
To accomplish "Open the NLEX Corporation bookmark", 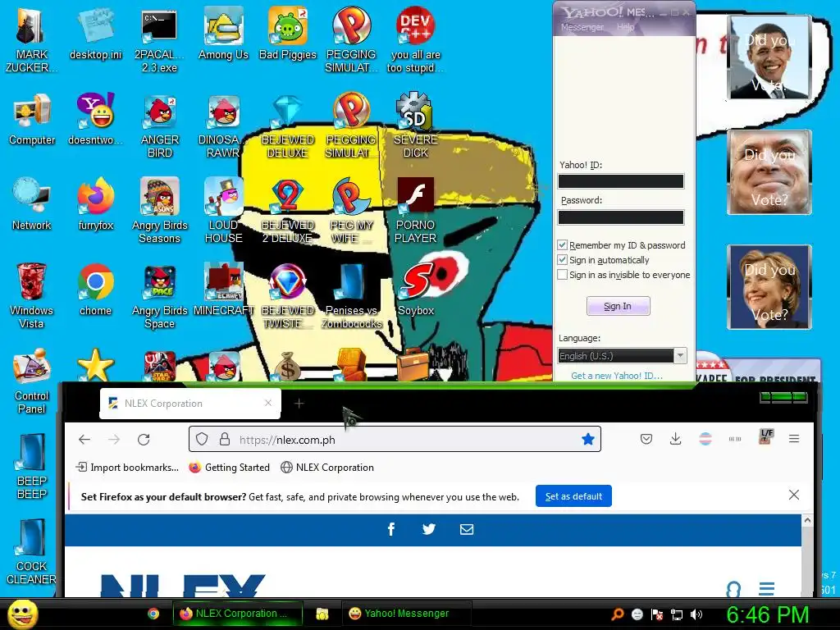I will click(327, 467).
